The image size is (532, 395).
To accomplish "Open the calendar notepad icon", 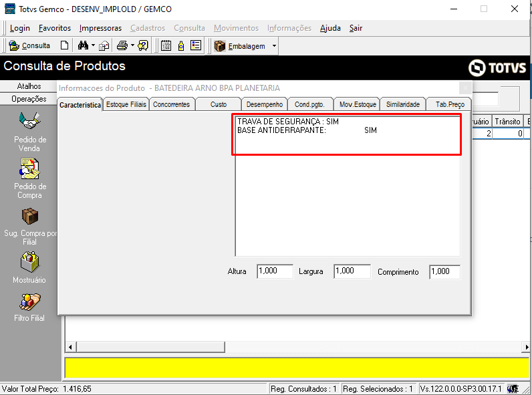I will tap(166, 45).
